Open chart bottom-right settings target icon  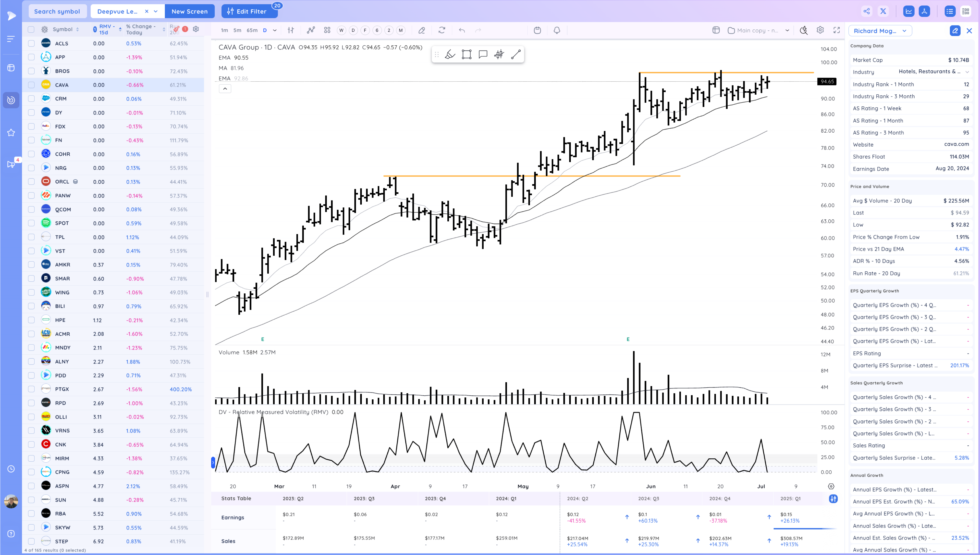tap(831, 486)
